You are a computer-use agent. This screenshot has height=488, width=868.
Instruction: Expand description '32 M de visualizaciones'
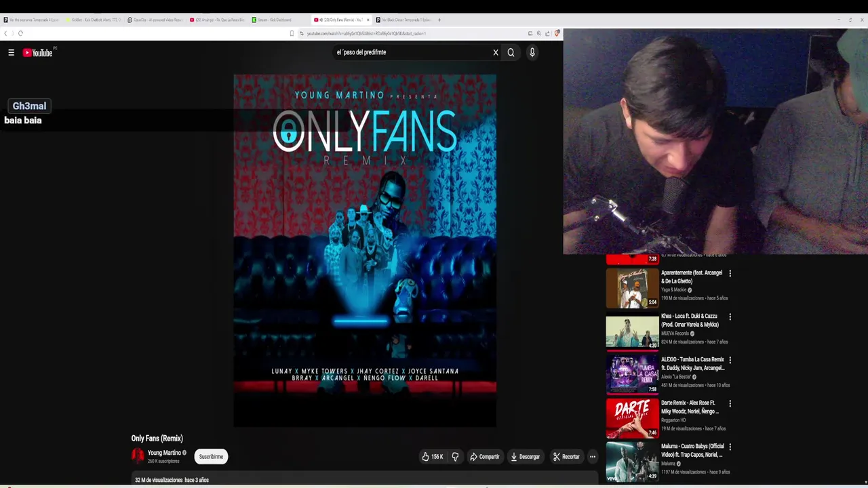click(x=172, y=480)
